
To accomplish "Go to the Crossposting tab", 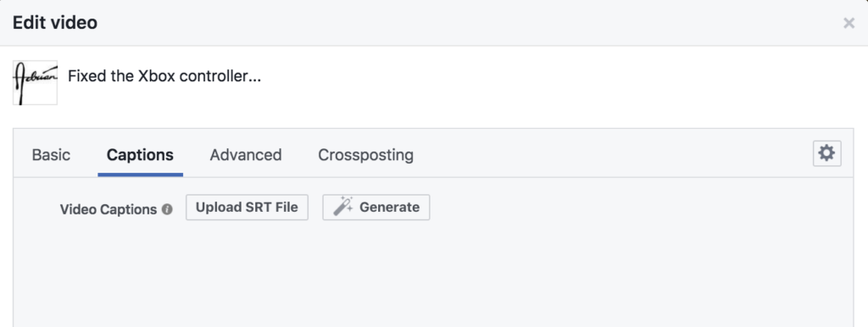I will tap(365, 155).
